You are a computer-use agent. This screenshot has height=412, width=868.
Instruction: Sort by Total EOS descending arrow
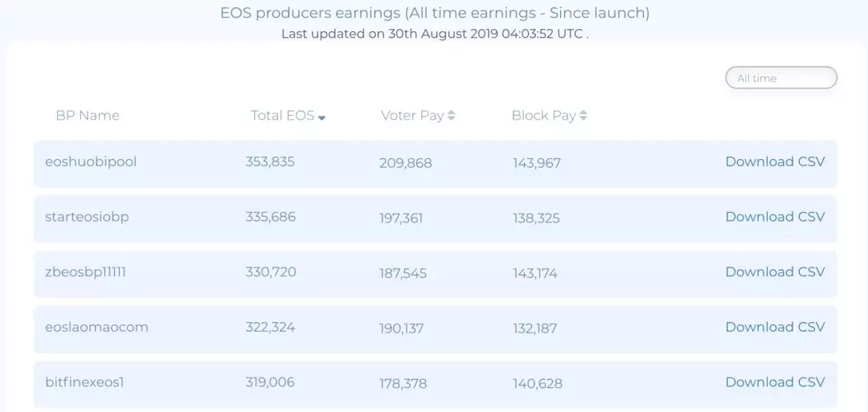coord(321,117)
